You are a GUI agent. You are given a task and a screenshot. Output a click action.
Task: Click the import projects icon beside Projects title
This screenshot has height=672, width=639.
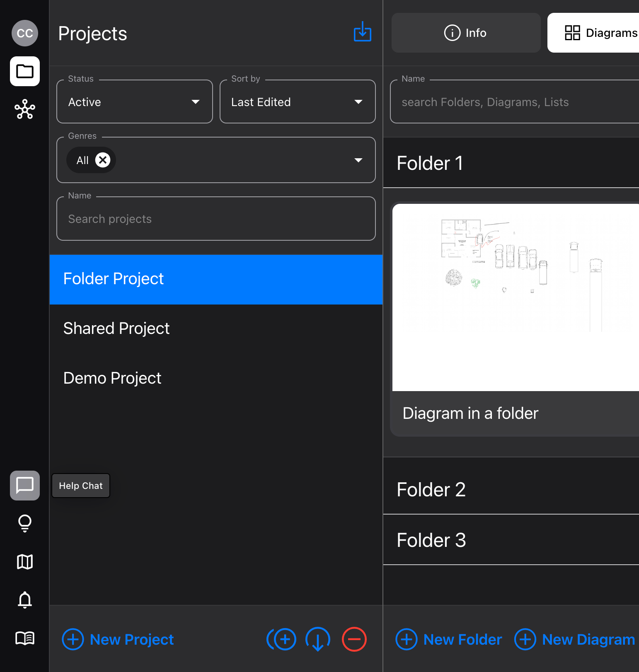(362, 32)
